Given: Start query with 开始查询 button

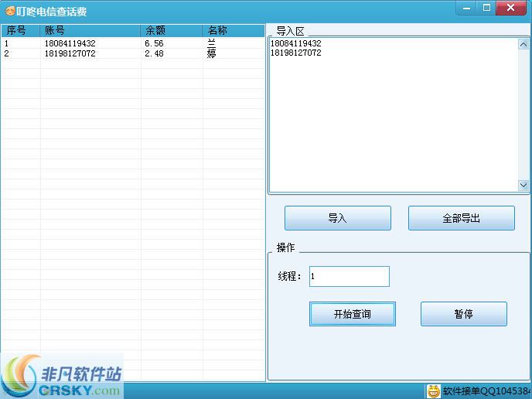Looking at the screenshot, I should [x=352, y=314].
